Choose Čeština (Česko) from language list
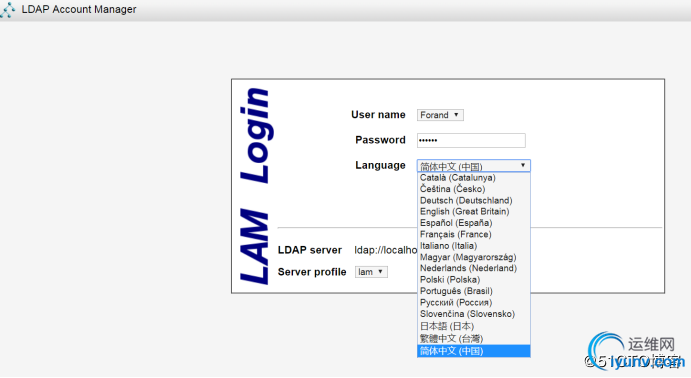Image resolution: width=691 pixels, height=378 pixels. coord(473,189)
